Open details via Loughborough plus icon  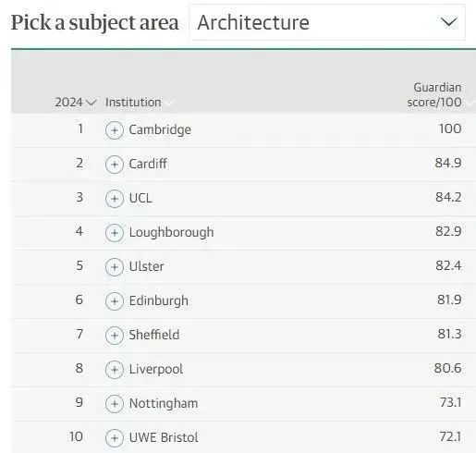pos(115,233)
